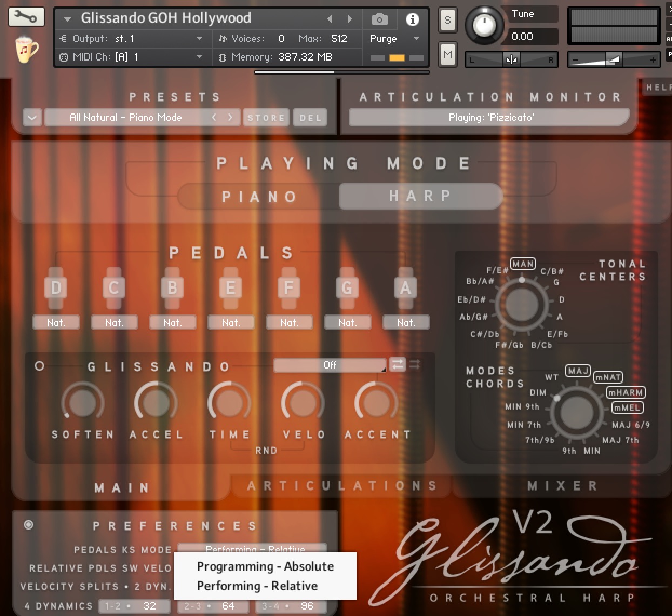Turn the SOFTEN knob

[x=82, y=402]
